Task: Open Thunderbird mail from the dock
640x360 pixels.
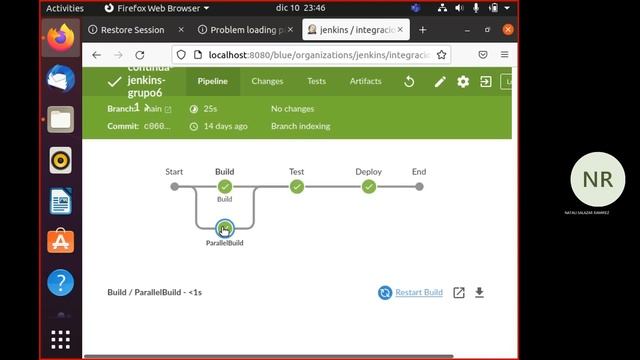Action: coord(60,79)
